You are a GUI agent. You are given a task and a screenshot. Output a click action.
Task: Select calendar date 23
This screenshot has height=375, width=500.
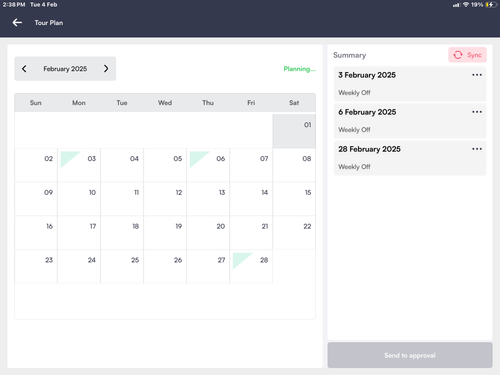[x=36, y=266]
